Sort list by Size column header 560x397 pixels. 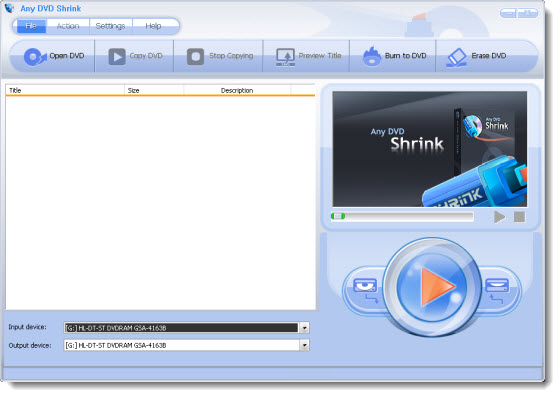pyautogui.click(x=154, y=90)
